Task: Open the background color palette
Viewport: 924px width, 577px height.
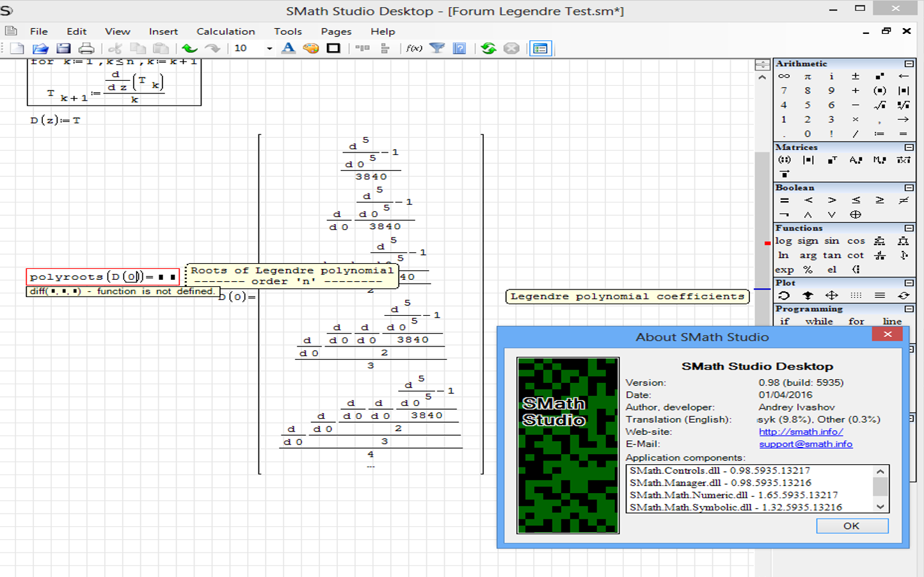Action: click(x=311, y=49)
